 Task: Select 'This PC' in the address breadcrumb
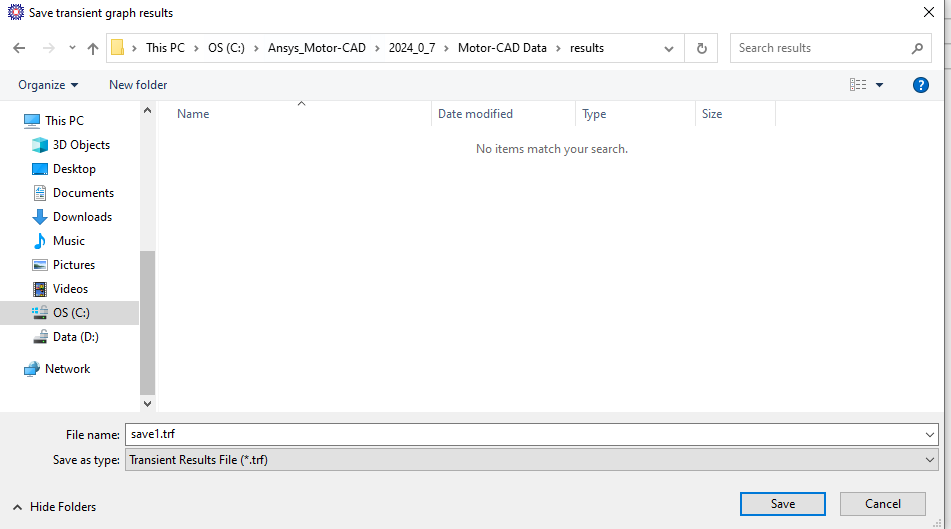165,48
